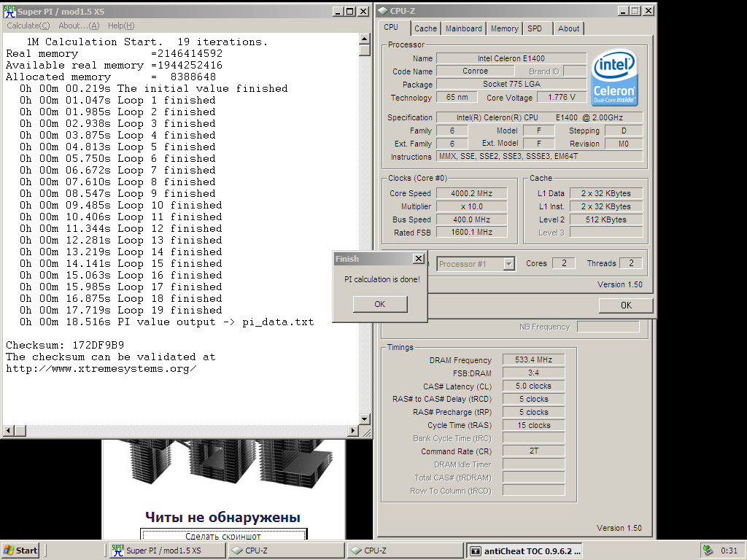Click the Technology value 65 nm
Viewport: 747px width, 560px height.
click(x=457, y=97)
